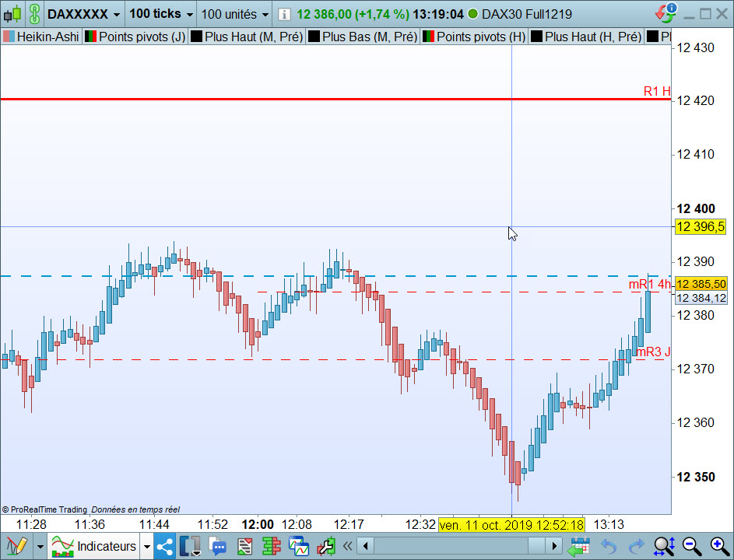Click the green chain link icon
This screenshot has width=734, height=560.
click(35, 14)
